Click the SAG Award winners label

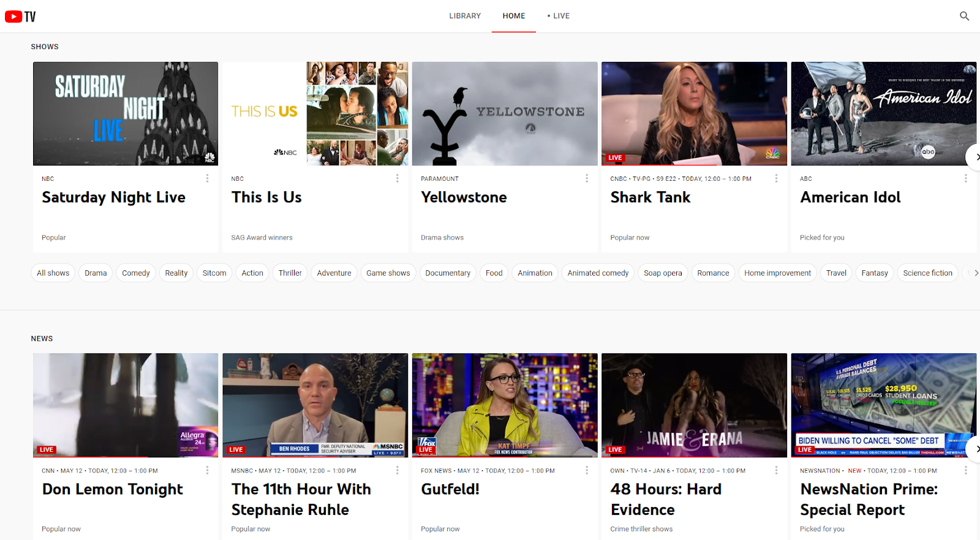point(262,238)
